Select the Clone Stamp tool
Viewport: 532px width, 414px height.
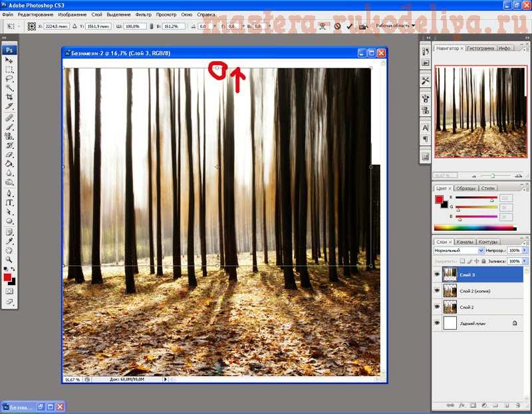point(9,136)
